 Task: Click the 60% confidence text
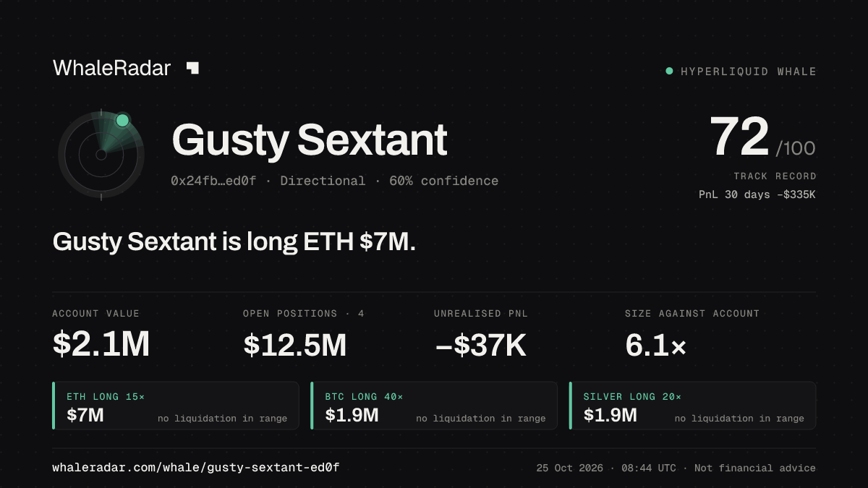pyautogui.click(x=443, y=181)
